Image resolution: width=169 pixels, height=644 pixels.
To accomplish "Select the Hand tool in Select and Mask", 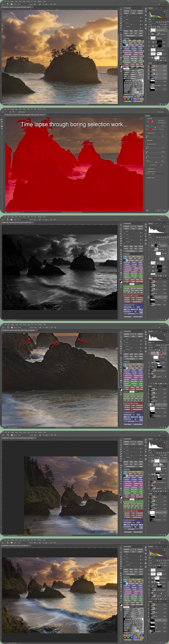I will pos(2,126).
